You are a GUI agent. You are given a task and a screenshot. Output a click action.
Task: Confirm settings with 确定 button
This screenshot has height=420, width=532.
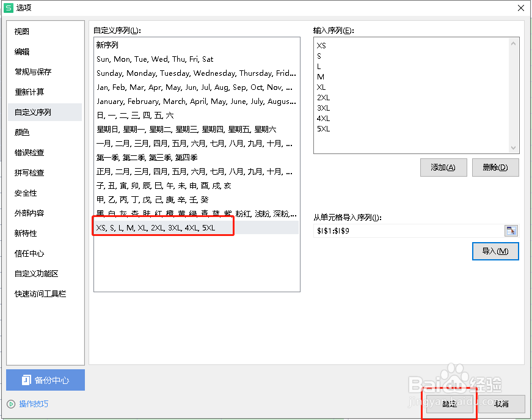click(x=449, y=404)
